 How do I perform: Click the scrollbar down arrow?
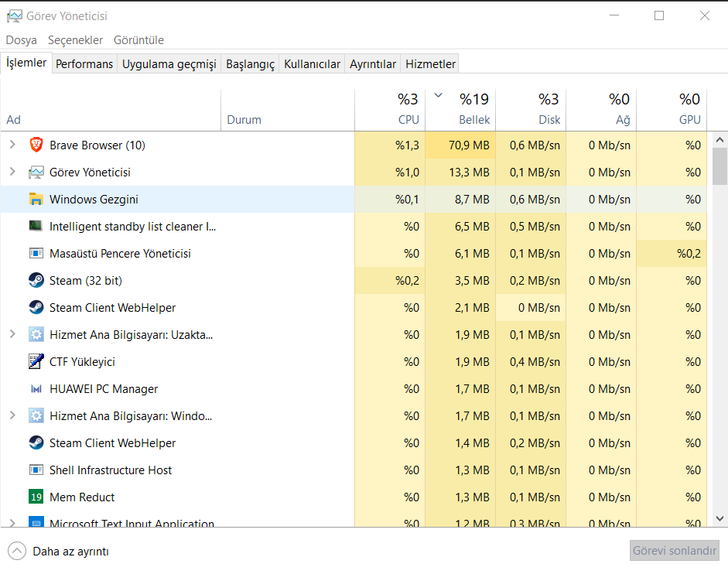[x=719, y=518]
